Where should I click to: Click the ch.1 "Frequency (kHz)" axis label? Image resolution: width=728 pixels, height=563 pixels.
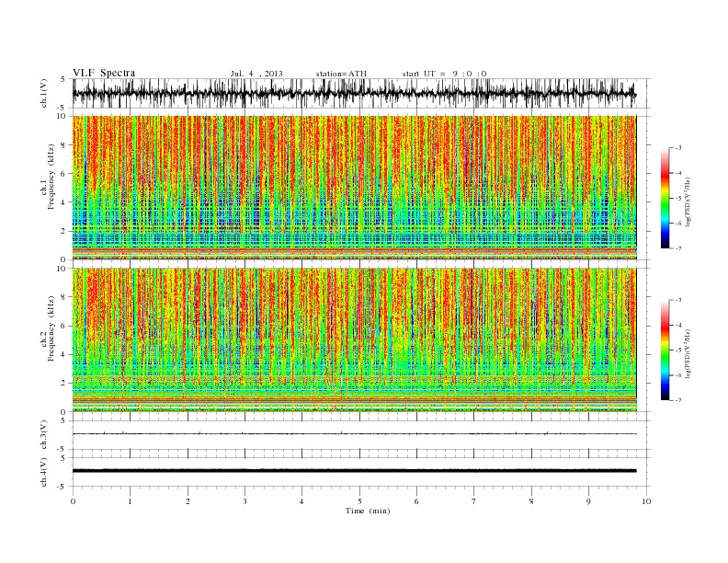(x=51, y=177)
